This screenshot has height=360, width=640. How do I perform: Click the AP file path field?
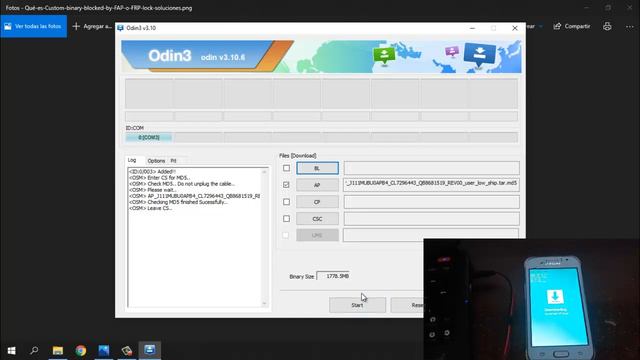[x=431, y=184]
